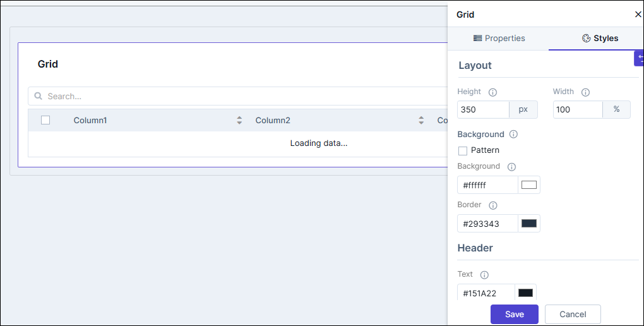Click the Header Text hex #151A22 field
The height and width of the screenshot is (326, 644).
pyautogui.click(x=486, y=293)
